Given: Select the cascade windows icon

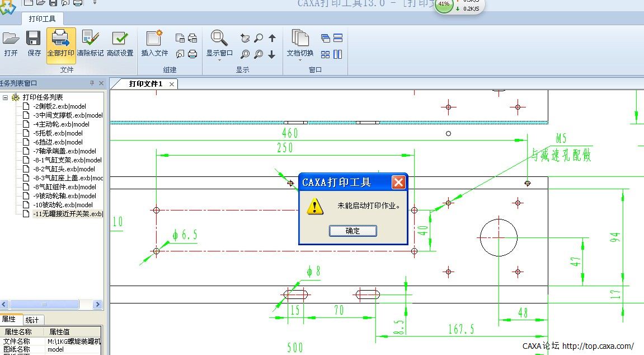Looking at the screenshot, I should (326, 39).
